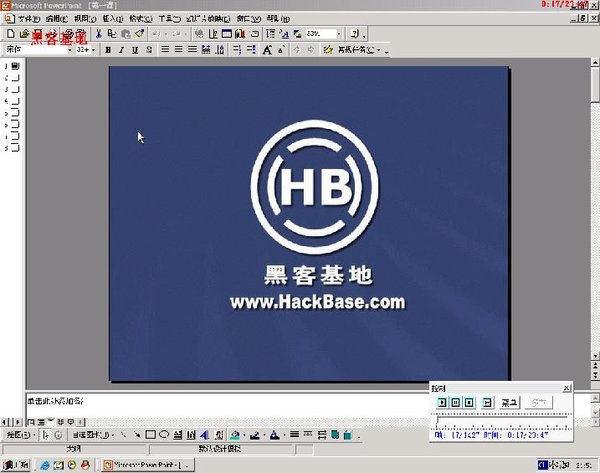600x473 pixels.
Task: Click the Play button in control panel
Action: tap(442, 403)
